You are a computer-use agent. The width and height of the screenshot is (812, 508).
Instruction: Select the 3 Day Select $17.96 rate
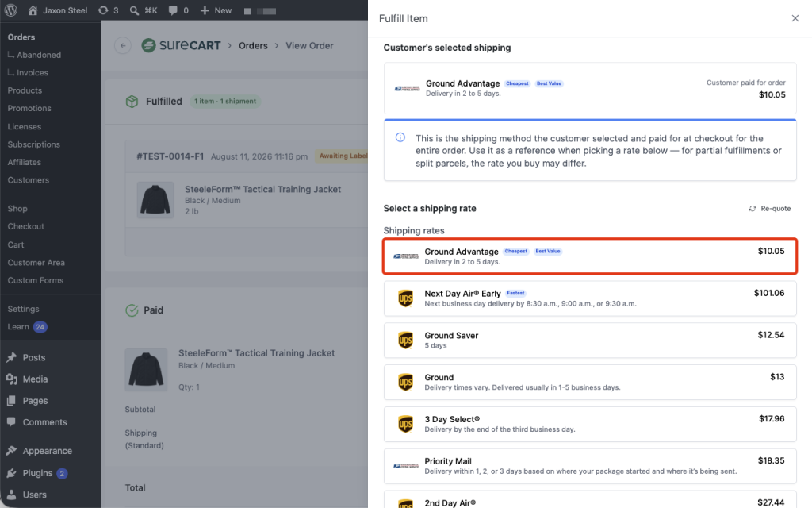tap(590, 424)
